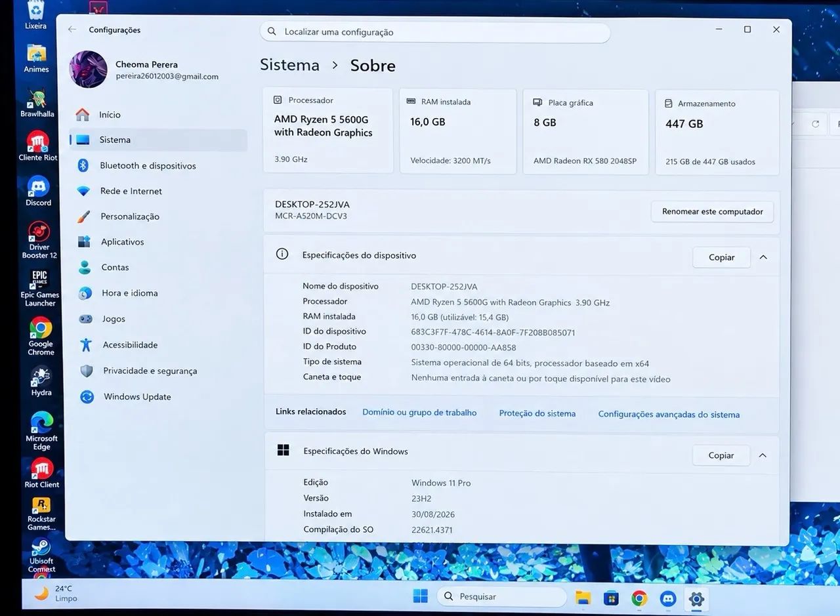Image resolution: width=840 pixels, height=616 pixels.
Task: Open Configurações avançadas do sistema link
Action: [669, 415]
